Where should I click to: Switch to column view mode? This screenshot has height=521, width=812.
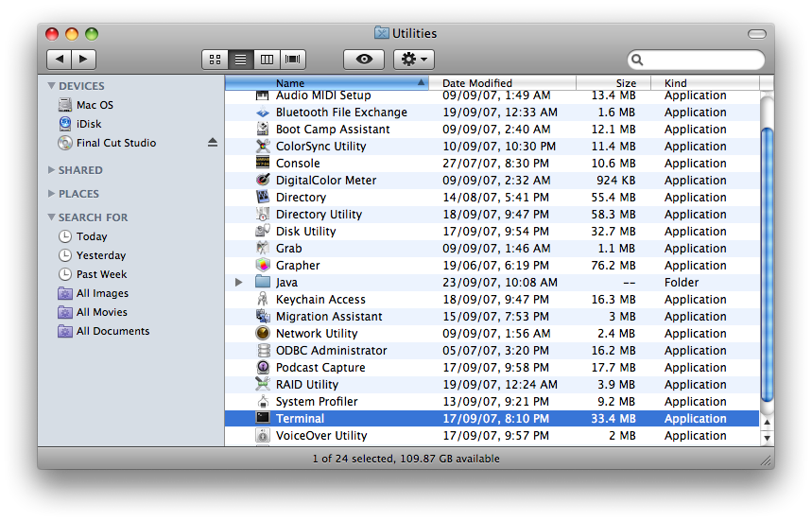268,59
